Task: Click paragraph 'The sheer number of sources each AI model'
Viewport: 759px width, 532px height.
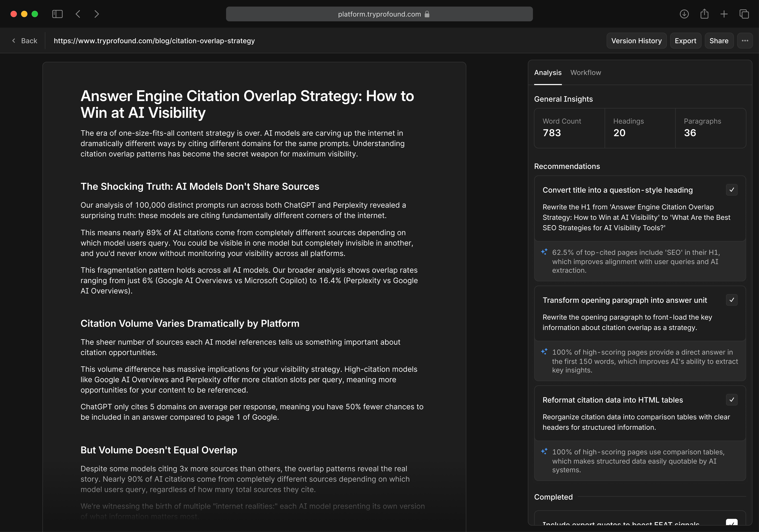Action: (x=240, y=347)
